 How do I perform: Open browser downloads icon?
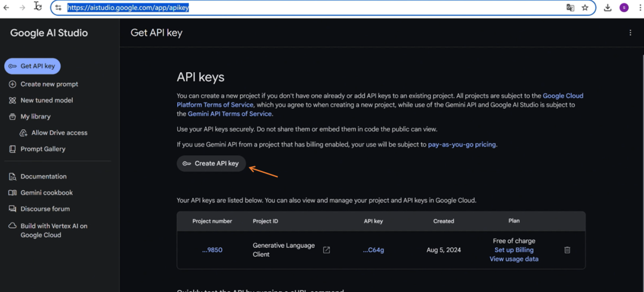[608, 7]
